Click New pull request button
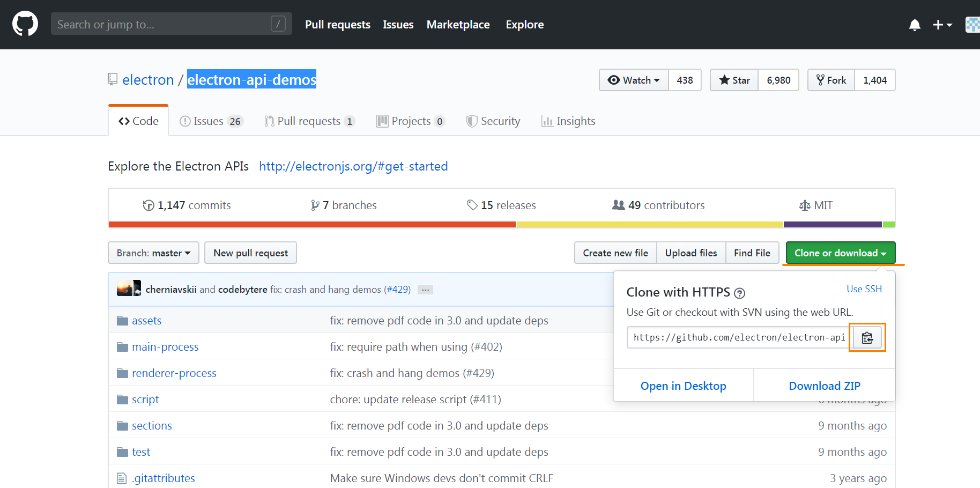 (x=250, y=253)
